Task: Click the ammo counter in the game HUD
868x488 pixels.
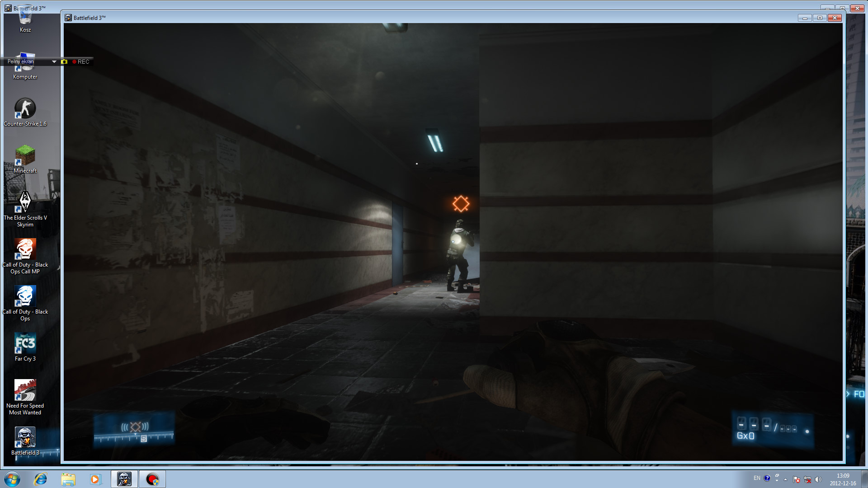Action: [773, 429]
